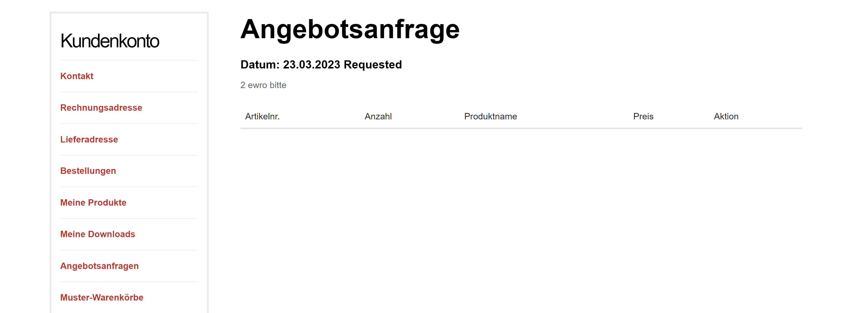Image resolution: width=868 pixels, height=313 pixels.
Task: Navigate to Meine Downloads
Action: coord(98,234)
